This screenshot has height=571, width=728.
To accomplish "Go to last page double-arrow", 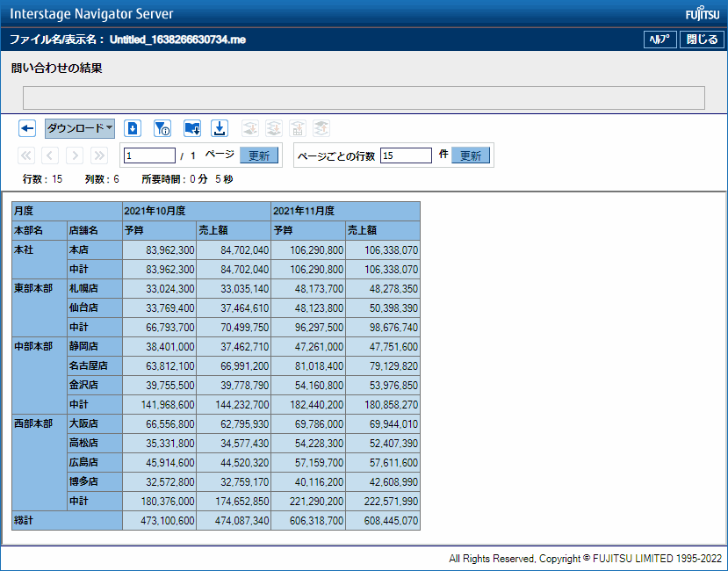I will click(99, 155).
